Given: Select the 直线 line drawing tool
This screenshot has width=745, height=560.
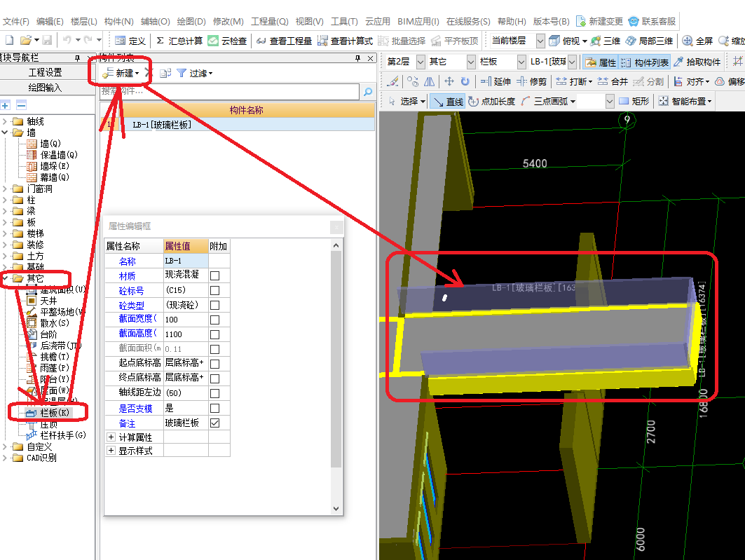Looking at the screenshot, I should pyautogui.click(x=449, y=101).
